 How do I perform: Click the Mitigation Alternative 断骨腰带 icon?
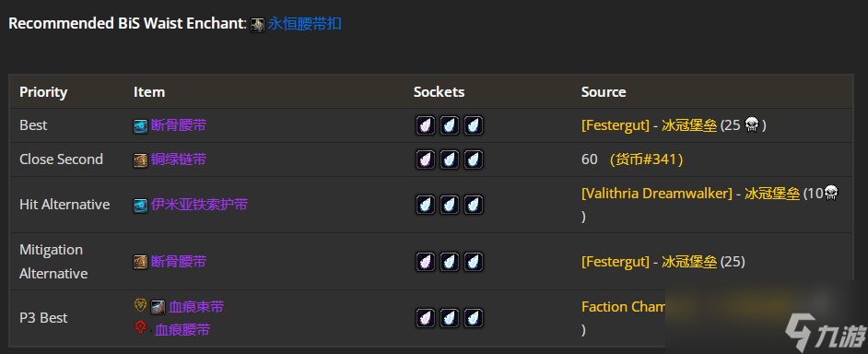click(141, 263)
